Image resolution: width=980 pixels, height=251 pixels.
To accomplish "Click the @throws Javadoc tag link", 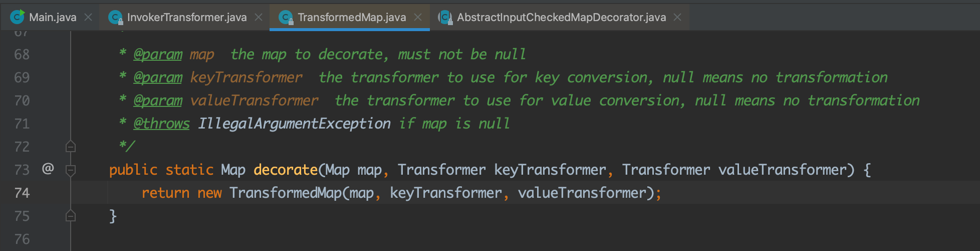I will click(161, 123).
